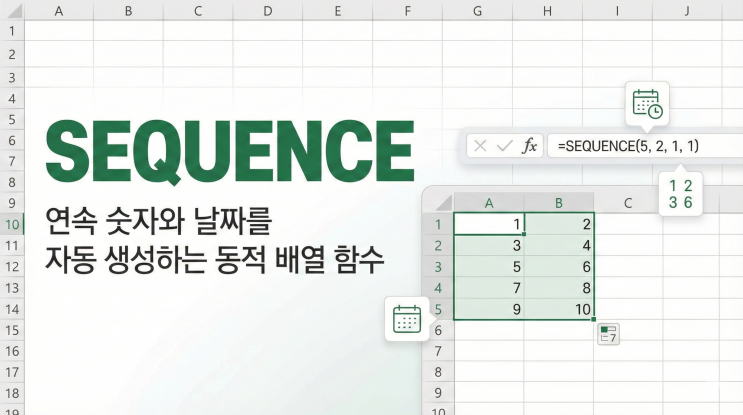Select inset cell containing value 9
743x415 pixels.
(x=489, y=309)
